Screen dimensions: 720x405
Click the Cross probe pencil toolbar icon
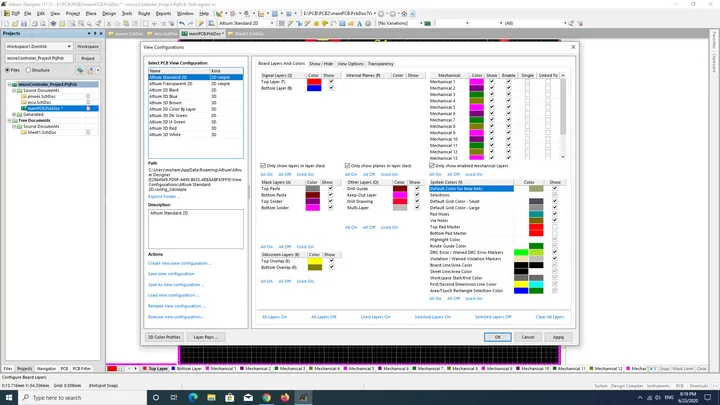(201, 23)
